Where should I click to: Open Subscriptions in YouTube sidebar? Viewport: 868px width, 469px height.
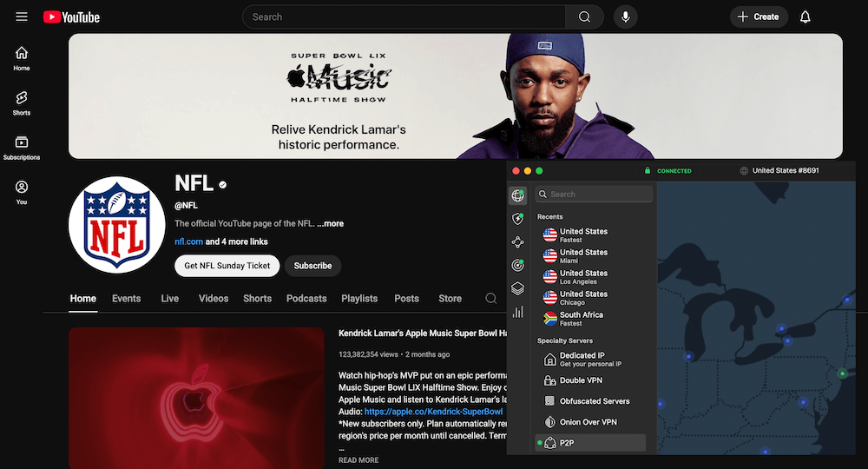pos(22,149)
